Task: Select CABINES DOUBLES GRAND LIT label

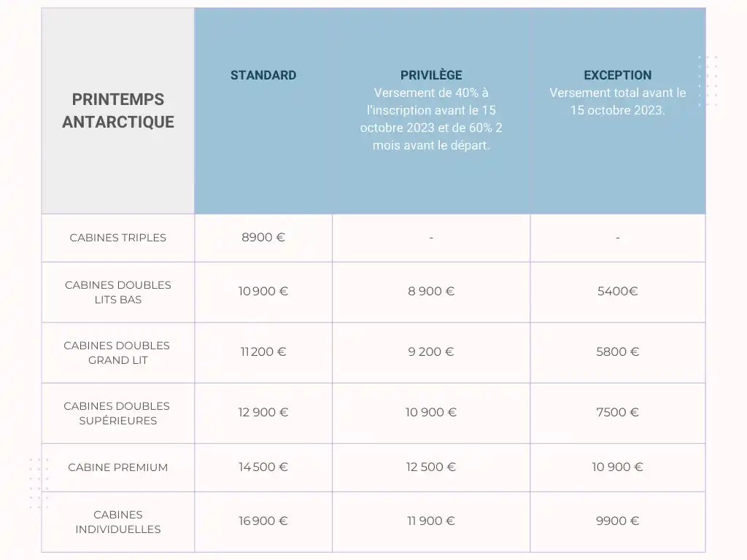Action: coord(117,353)
